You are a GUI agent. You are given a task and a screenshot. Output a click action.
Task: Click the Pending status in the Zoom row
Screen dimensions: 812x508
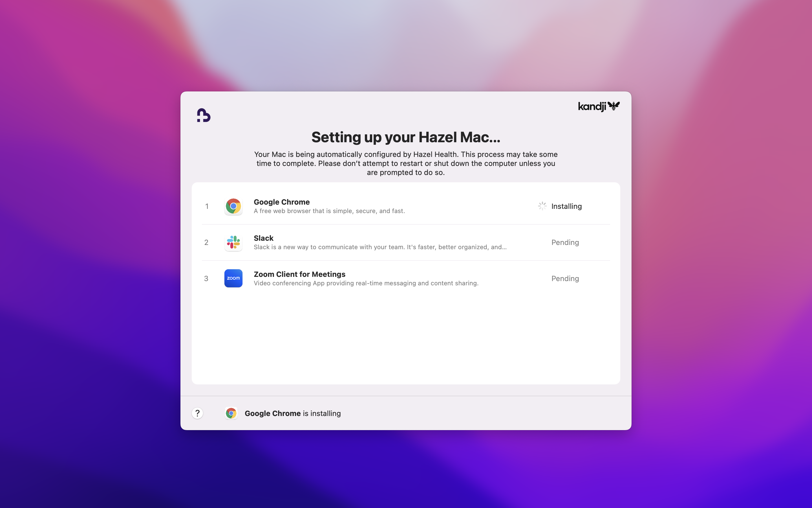tap(565, 279)
